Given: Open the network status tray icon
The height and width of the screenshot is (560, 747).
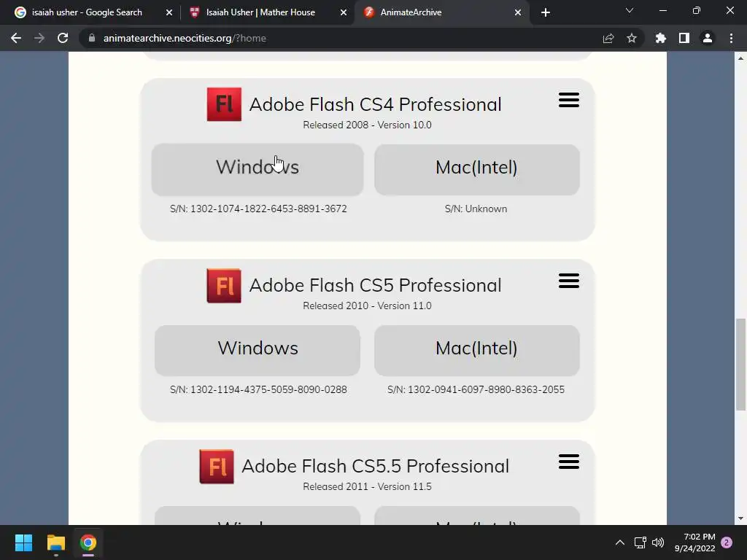Looking at the screenshot, I should click(x=640, y=542).
